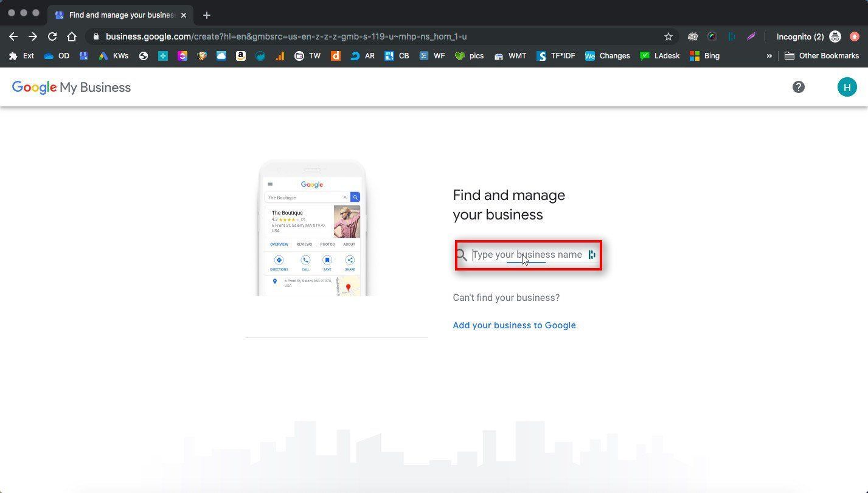Click 'Add your business to Google' link

[x=514, y=325]
